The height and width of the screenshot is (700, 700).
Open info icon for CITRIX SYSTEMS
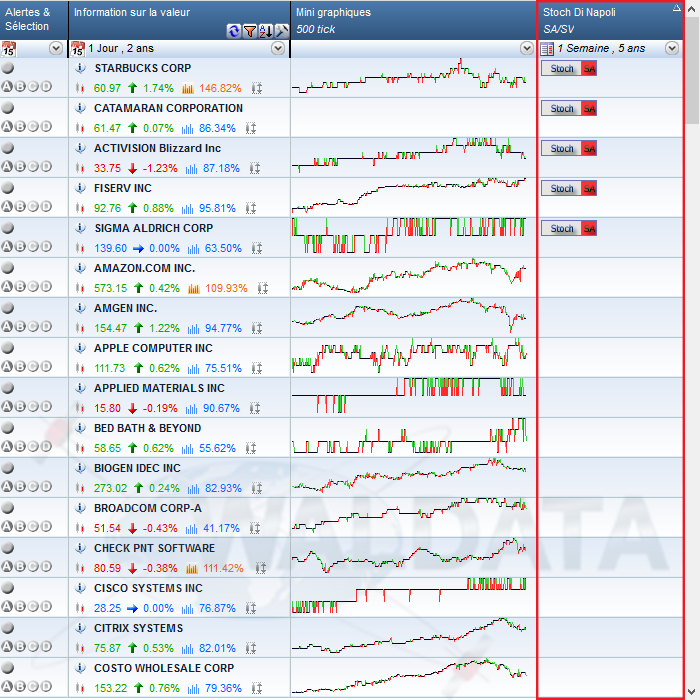click(80, 628)
